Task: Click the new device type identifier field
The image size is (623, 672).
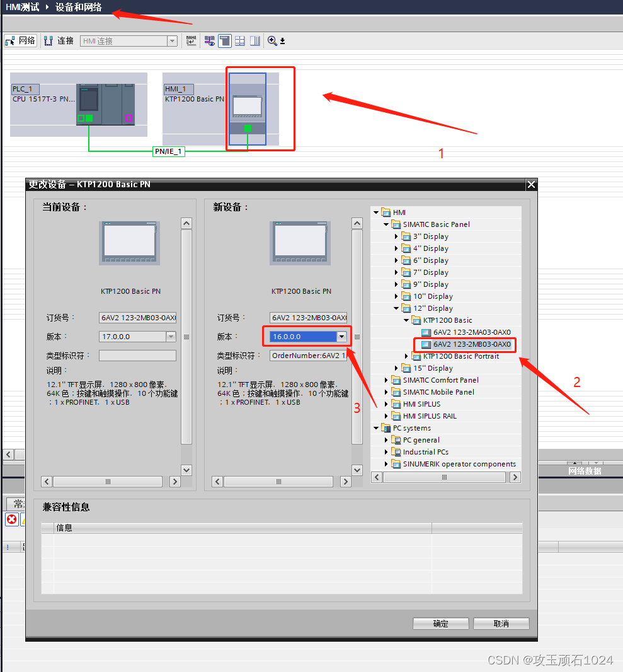Action: (308, 356)
